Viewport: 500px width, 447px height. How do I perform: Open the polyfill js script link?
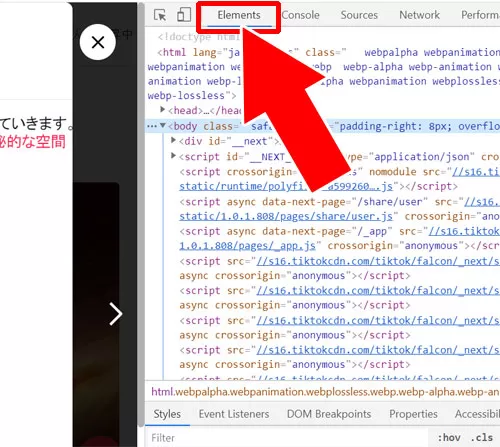tap(286, 186)
